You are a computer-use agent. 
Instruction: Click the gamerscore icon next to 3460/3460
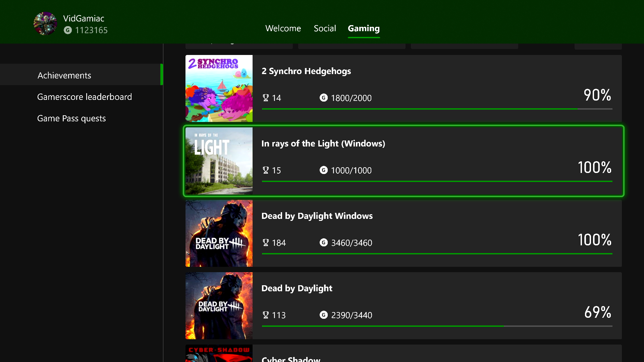click(x=323, y=242)
